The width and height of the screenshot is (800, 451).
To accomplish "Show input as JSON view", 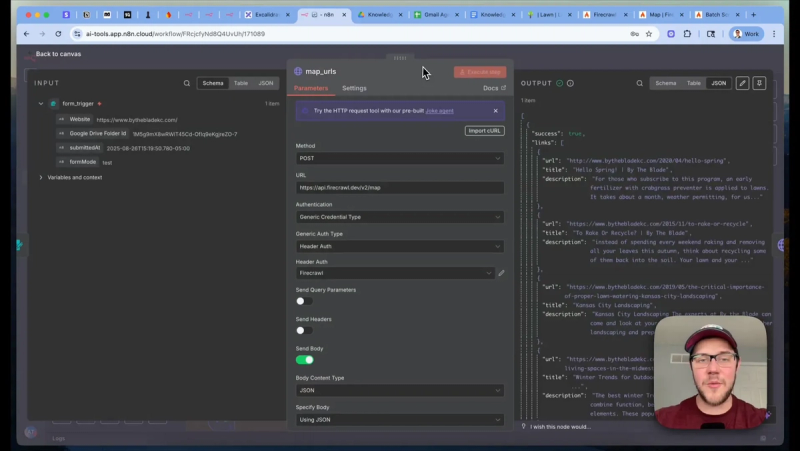I will [x=266, y=83].
